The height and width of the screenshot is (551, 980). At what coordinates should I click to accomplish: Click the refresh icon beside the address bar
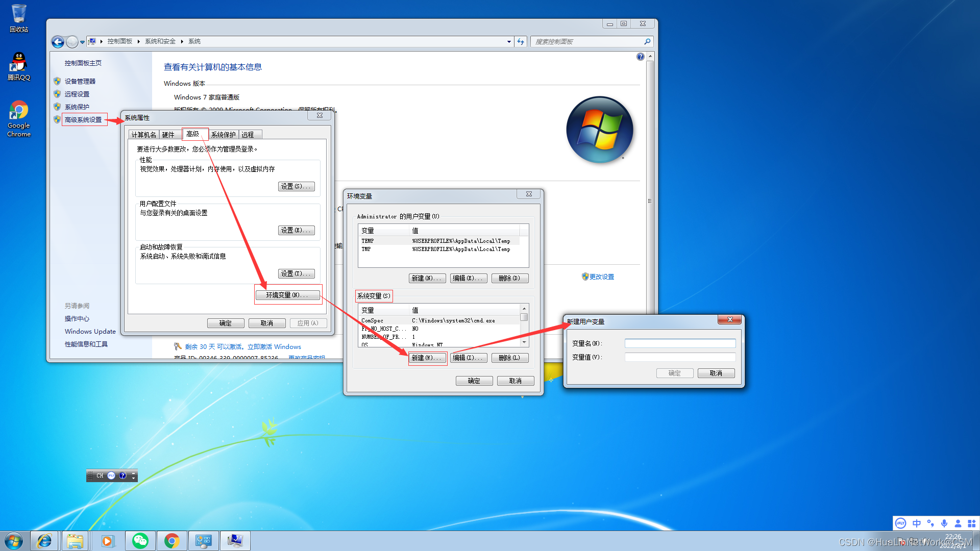[x=520, y=42]
